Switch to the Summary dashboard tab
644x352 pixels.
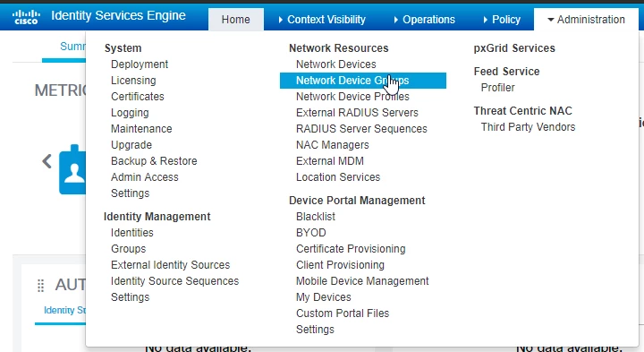pyautogui.click(x=72, y=46)
